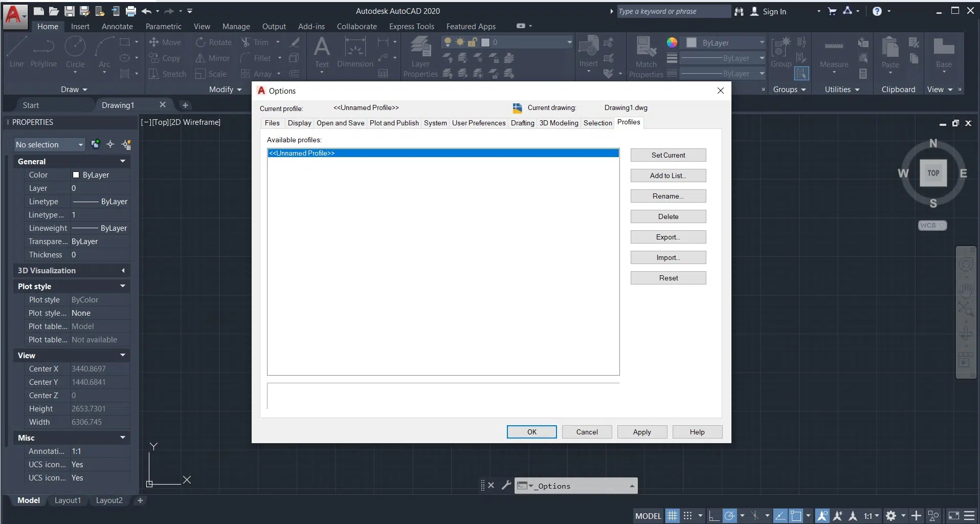This screenshot has height=524, width=980.
Task: Toggle the drawing grid display
Action: click(x=672, y=516)
